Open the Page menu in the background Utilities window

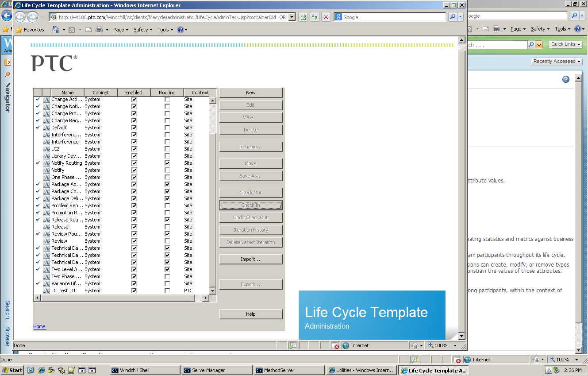click(518, 29)
